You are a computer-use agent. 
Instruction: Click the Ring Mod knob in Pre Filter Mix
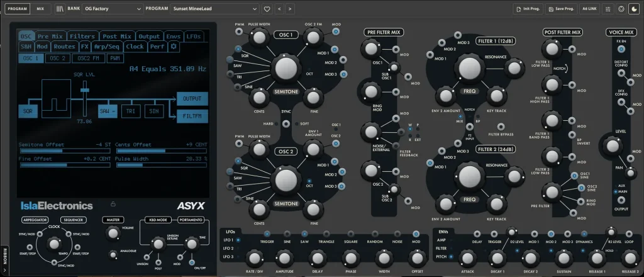(371, 91)
